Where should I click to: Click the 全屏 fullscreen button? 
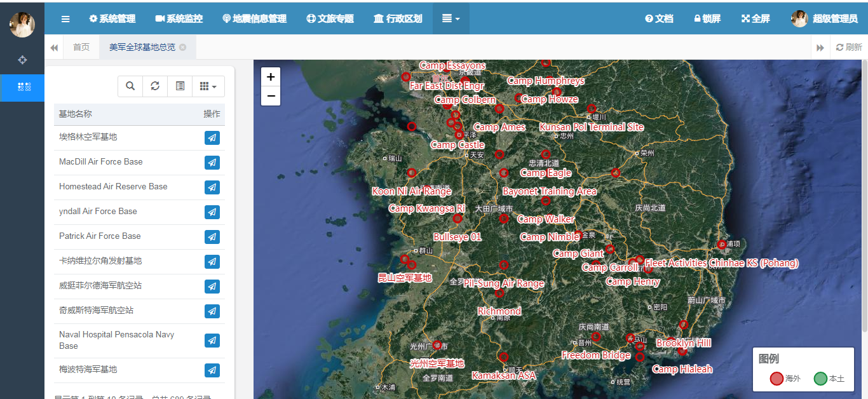(755, 18)
